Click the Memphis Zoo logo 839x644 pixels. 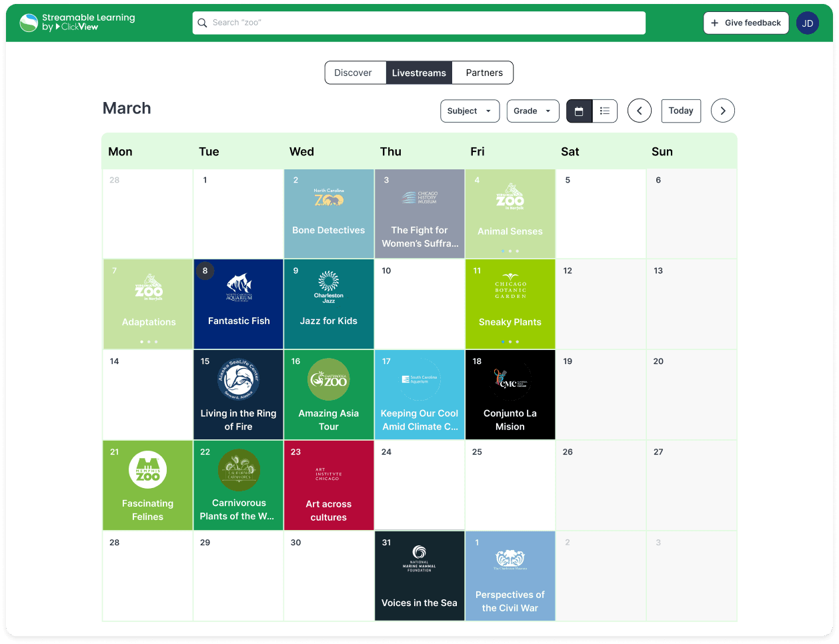pos(148,470)
